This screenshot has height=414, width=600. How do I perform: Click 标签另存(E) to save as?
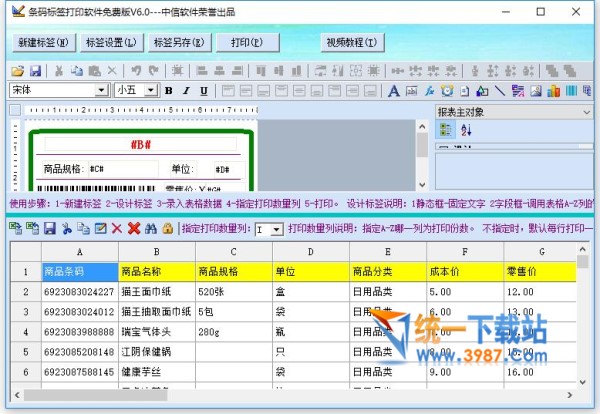click(179, 42)
